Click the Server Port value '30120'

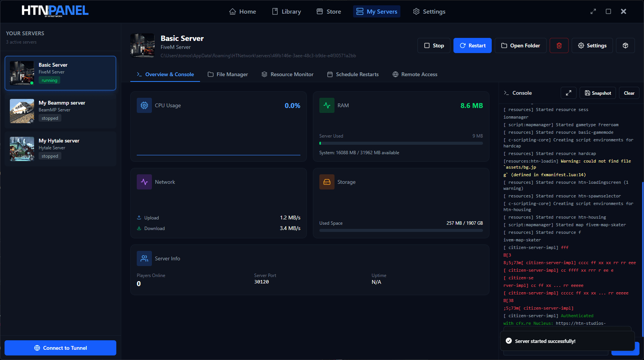click(x=261, y=282)
